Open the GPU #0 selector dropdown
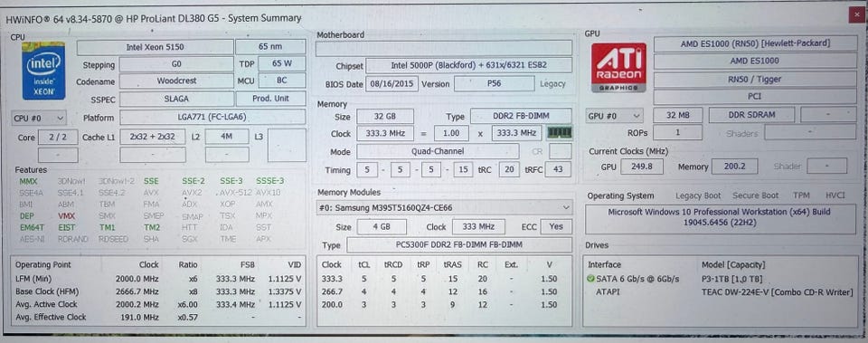 (x=615, y=116)
